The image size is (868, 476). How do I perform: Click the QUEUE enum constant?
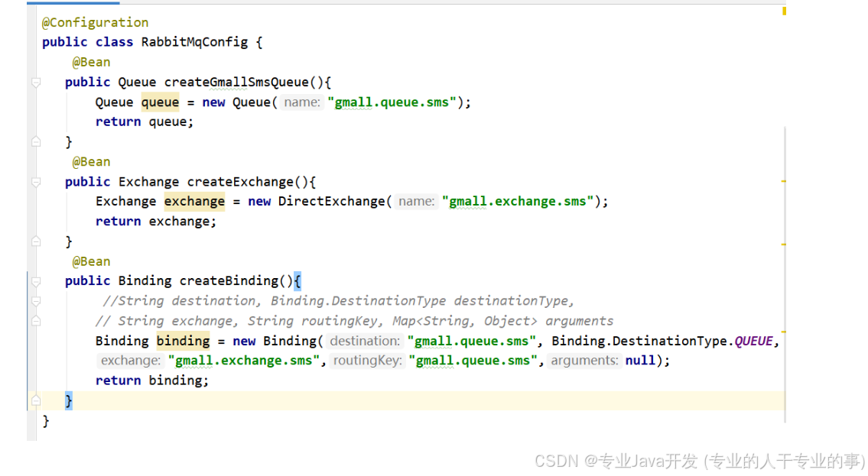[x=753, y=341]
